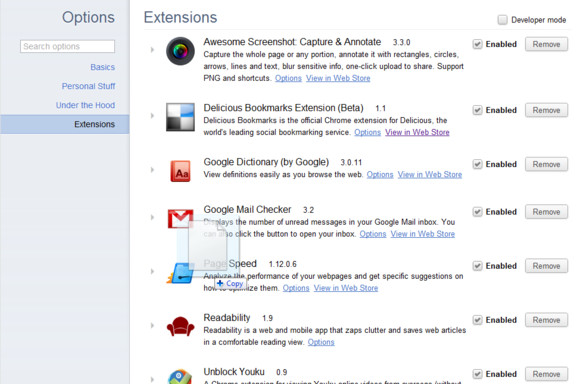Uncheck Enabled for Google Dictionary
580x384 pixels.
click(x=477, y=164)
